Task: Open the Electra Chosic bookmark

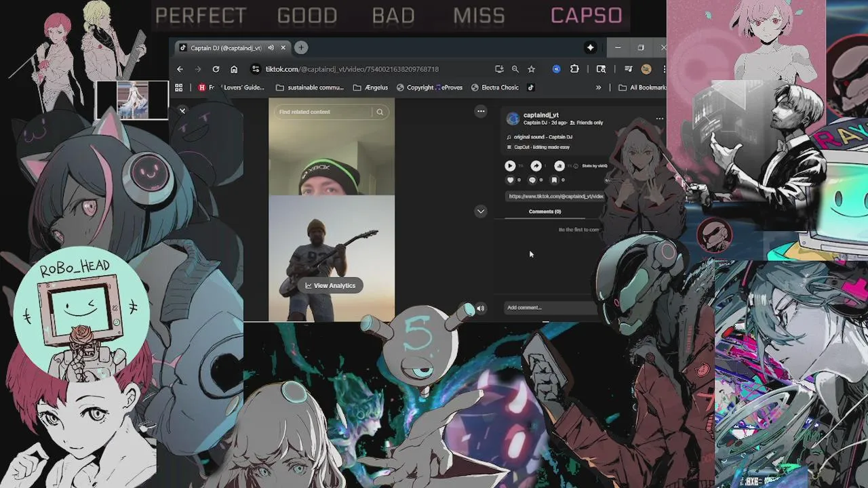Action: [495, 87]
